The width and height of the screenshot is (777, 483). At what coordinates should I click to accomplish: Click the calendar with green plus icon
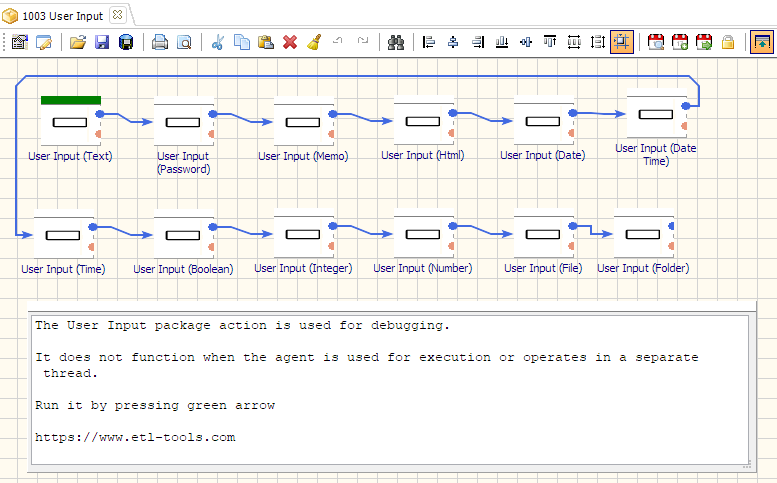680,42
